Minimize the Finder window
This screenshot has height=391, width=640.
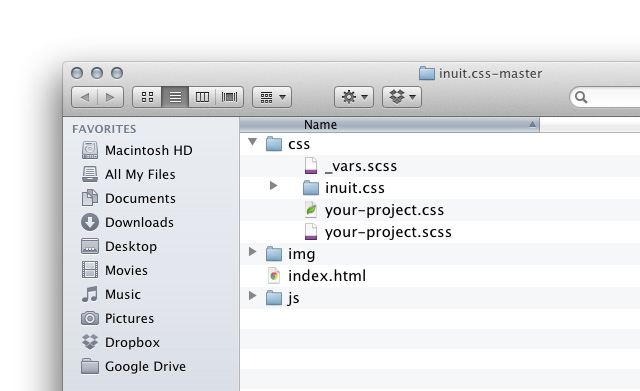97,73
